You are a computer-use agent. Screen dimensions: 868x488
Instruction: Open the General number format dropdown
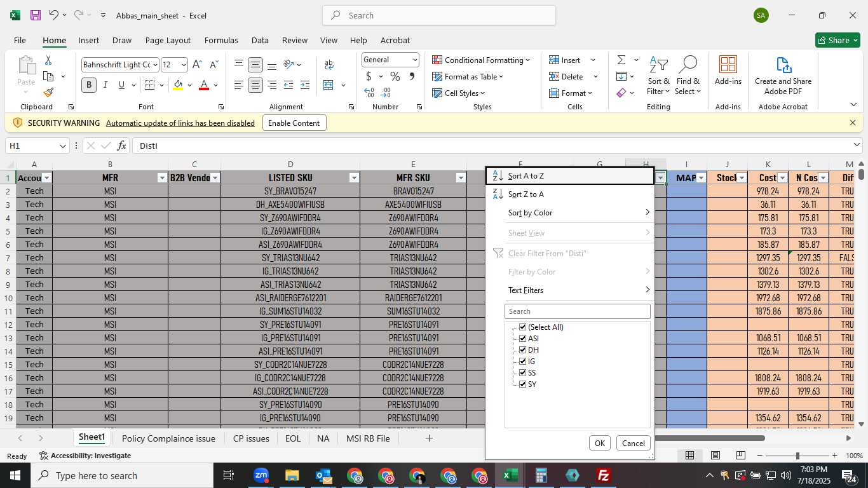coord(415,60)
